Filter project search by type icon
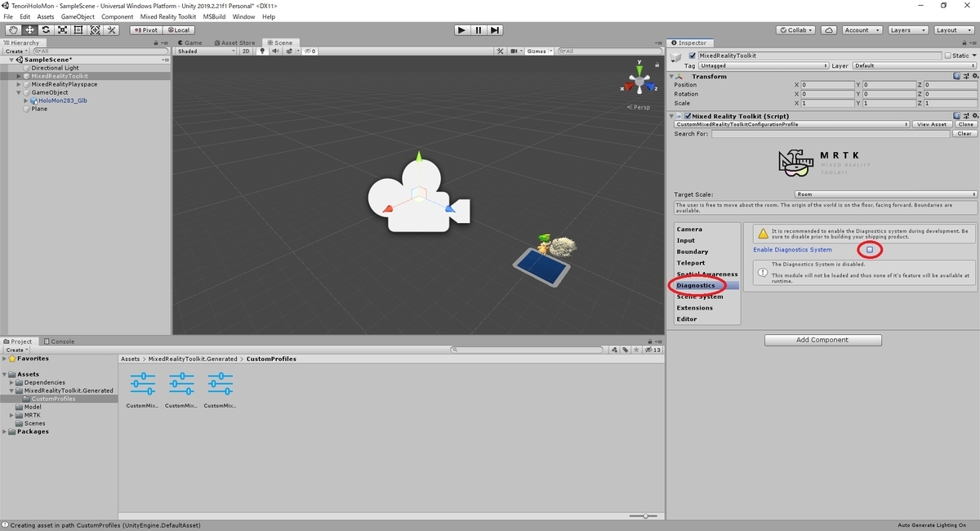980x531 pixels. [x=616, y=350]
